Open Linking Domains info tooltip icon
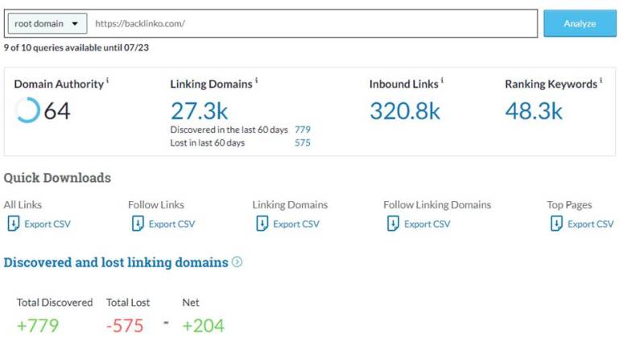 (256, 80)
